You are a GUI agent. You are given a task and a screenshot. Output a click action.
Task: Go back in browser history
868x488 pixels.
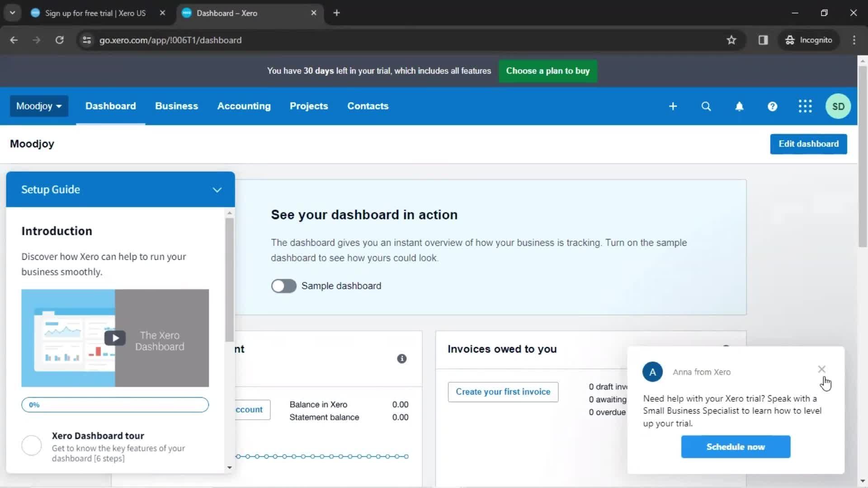14,40
